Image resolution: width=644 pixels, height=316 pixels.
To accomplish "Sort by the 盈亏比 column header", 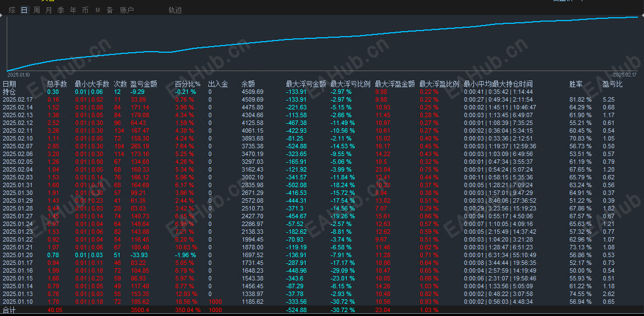I will click(x=612, y=84).
